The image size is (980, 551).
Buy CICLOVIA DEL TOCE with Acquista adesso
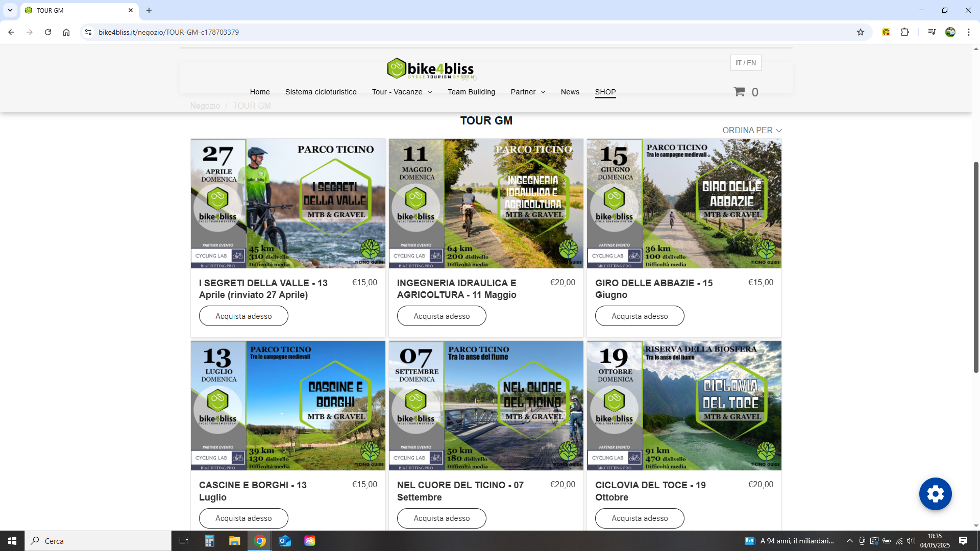(640, 518)
